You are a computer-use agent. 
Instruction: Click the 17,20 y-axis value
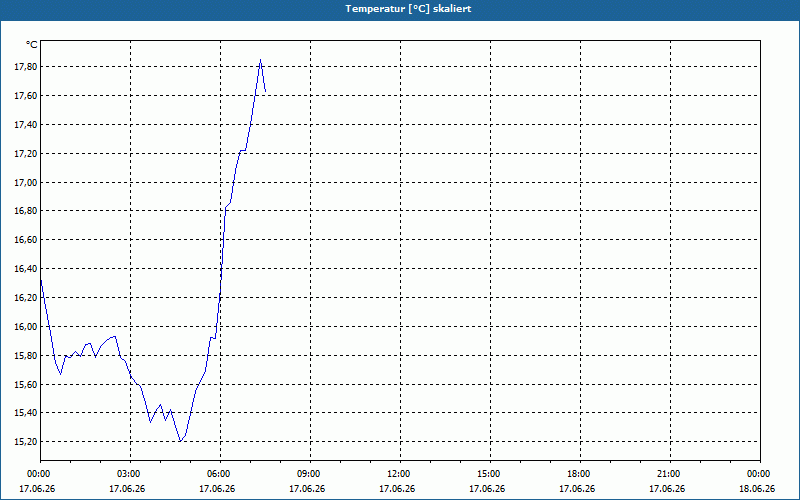click(24, 154)
